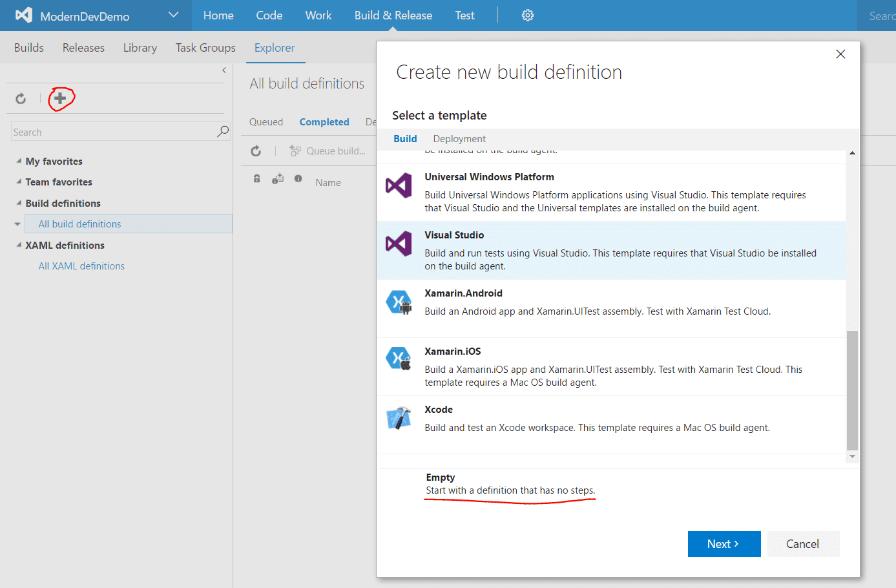Switch to the Task Groups tab
This screenshot has height=588, width=896.
(205, 48)
